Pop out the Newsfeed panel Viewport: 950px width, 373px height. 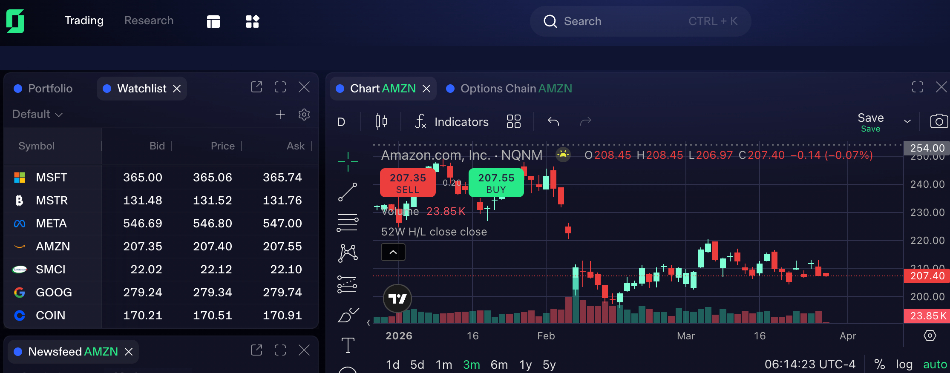point(256,350)
